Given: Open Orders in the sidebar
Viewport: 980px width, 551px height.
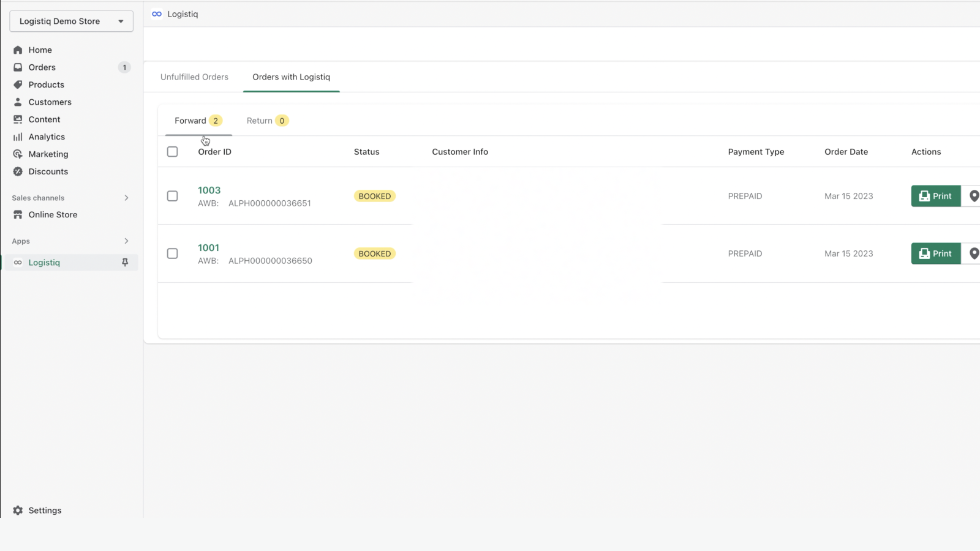Looking at the screenshot, I should (42, 67).
